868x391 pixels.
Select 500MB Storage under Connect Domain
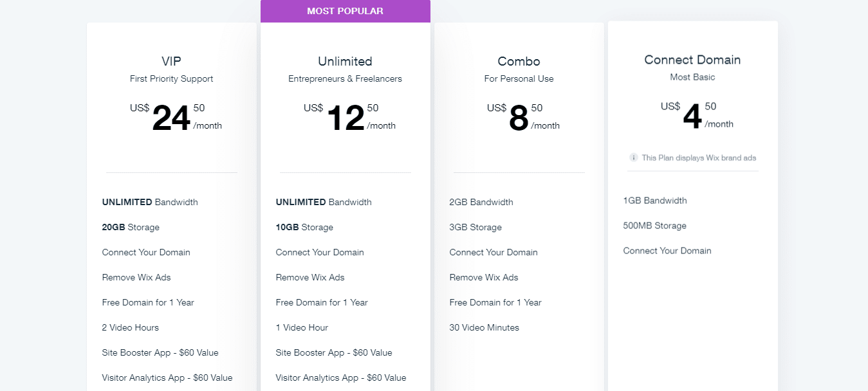(654, 225)
